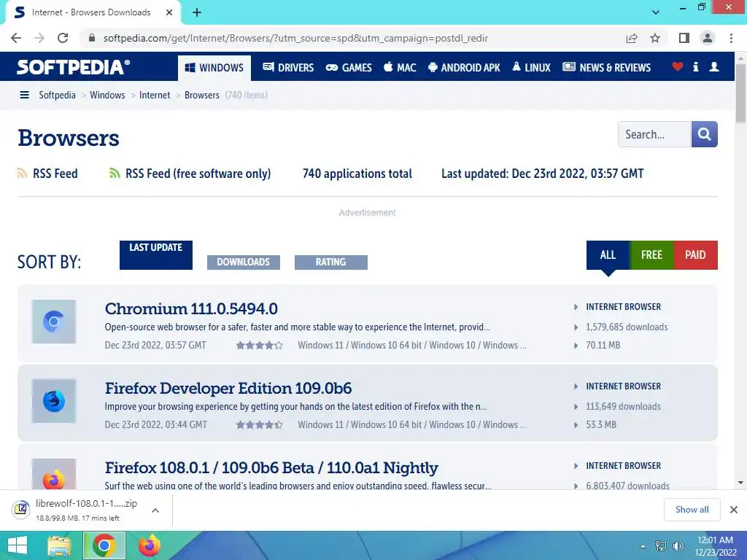Switch to the DRIVERS section
747x560 pixels.
coord(288,68)
